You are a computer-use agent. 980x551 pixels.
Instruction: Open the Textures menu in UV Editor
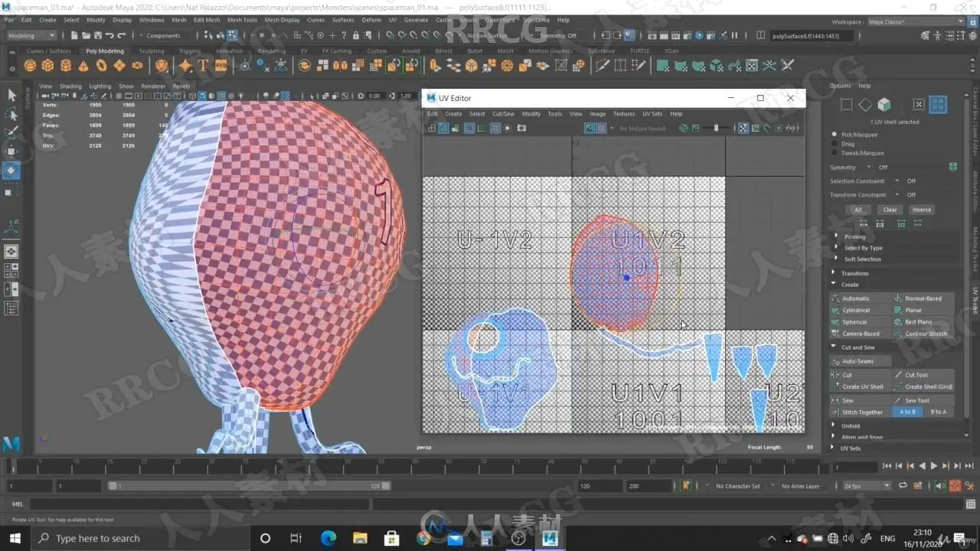point(624,114)
